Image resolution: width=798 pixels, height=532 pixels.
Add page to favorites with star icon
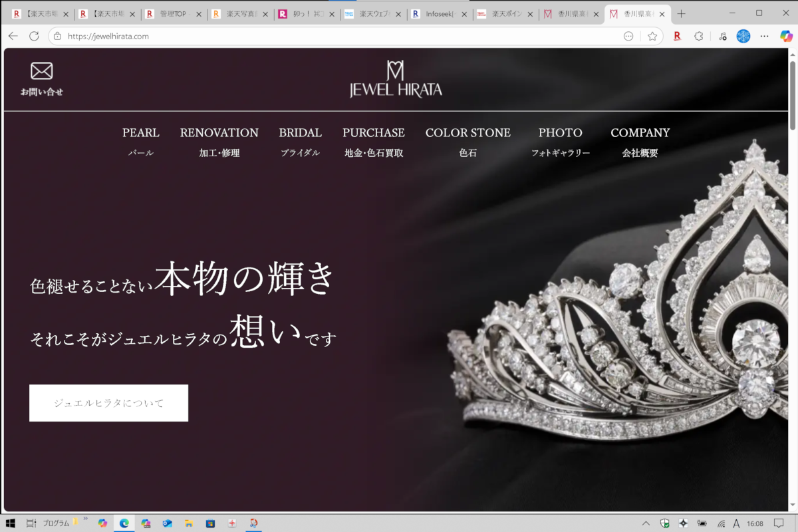[x=652, y=37]
